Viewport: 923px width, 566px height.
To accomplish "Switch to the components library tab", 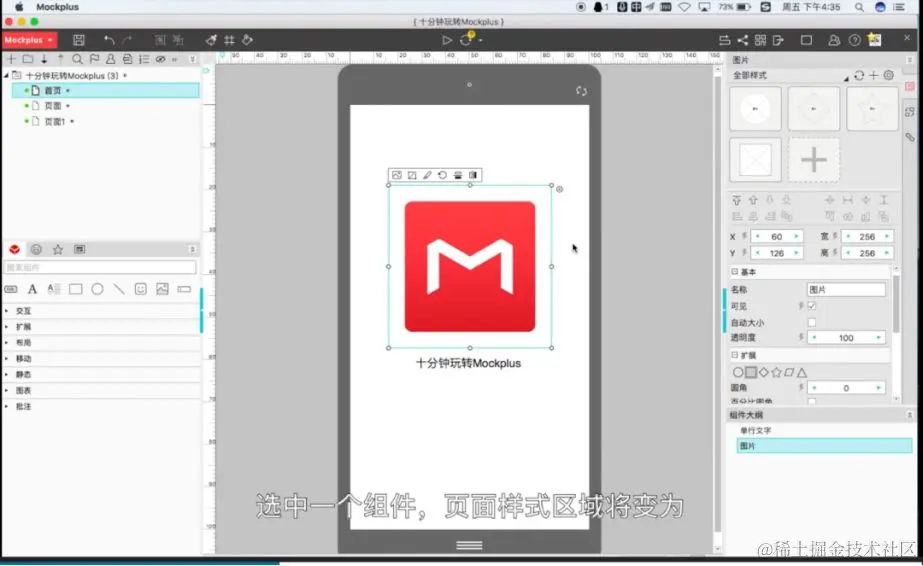I will (15, 249).
